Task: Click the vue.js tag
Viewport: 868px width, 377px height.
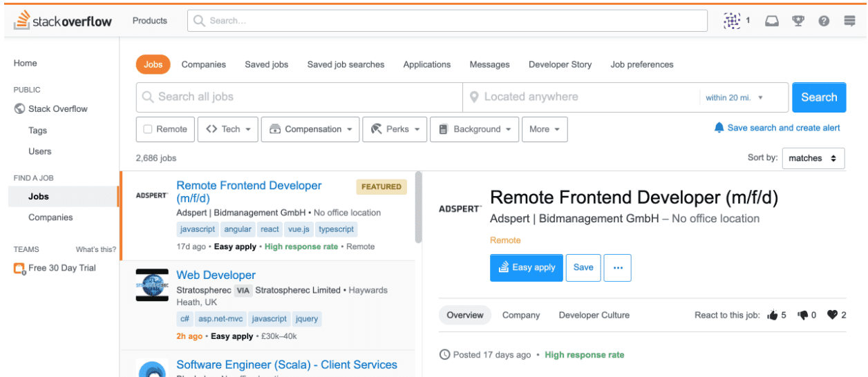Action: pos(299,229)
